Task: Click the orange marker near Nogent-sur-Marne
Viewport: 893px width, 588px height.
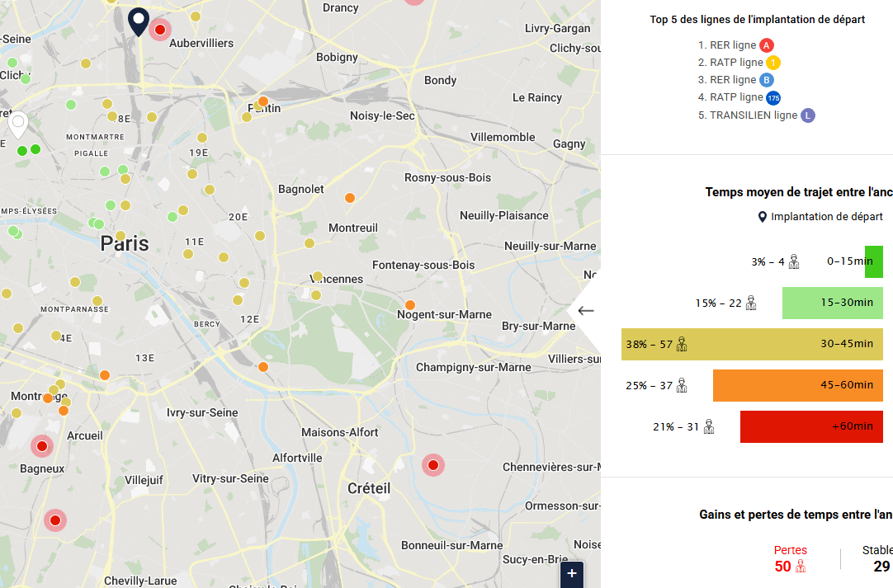Action: (x=409, y=305)
